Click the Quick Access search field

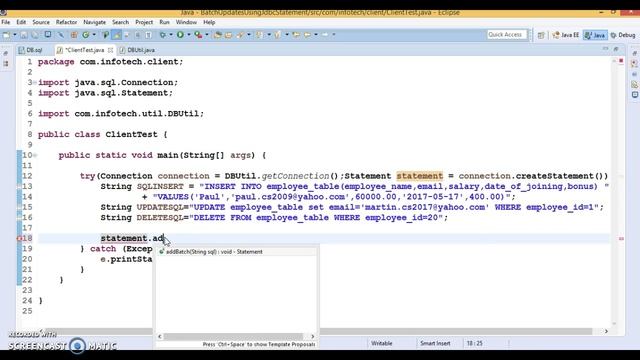tap(507, 35)
